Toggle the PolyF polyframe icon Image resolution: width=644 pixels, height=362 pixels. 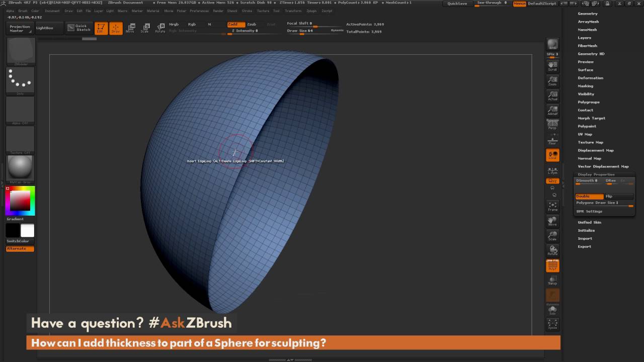click(x=552, y=265)
